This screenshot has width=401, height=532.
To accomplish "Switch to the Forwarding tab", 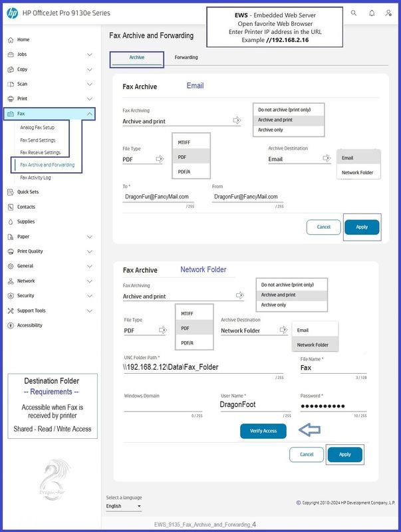I will point(186,58).
